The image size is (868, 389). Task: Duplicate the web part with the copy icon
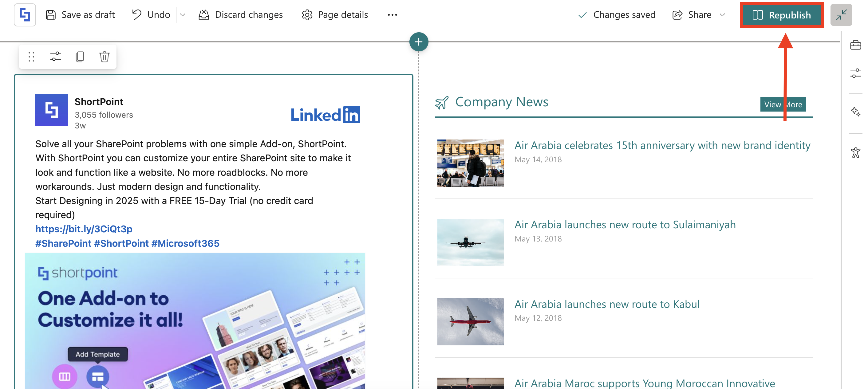80,57
